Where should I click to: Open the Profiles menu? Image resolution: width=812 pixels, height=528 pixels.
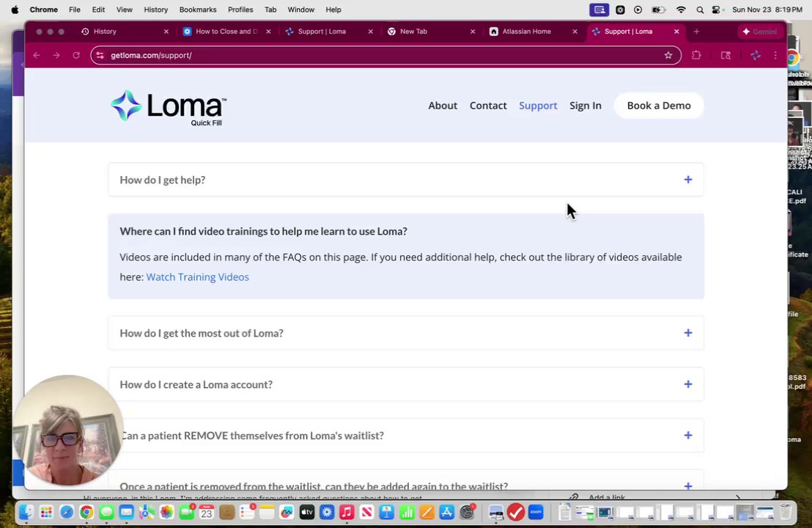240,10
